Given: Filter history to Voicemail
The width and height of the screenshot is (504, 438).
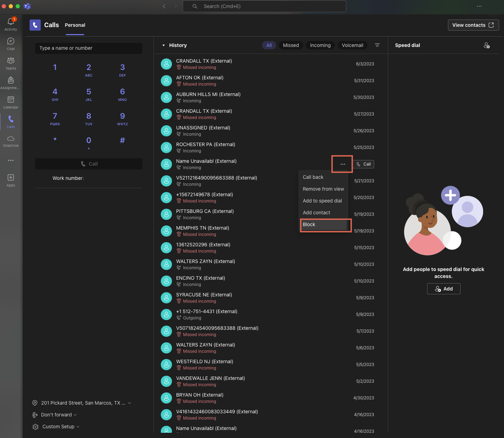Looking at the screenshot, I should [353, 45].
